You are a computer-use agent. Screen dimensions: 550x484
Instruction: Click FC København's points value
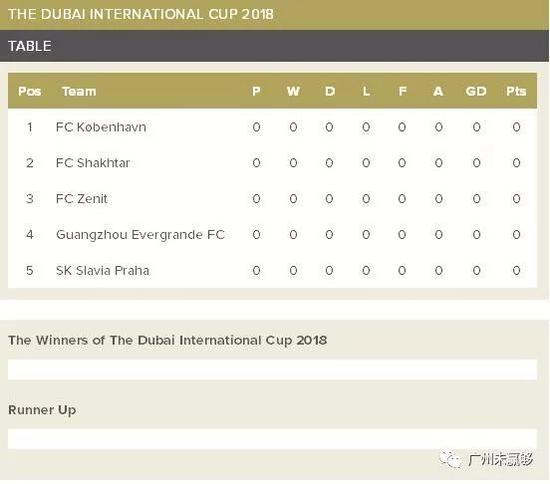coord(516,127)
